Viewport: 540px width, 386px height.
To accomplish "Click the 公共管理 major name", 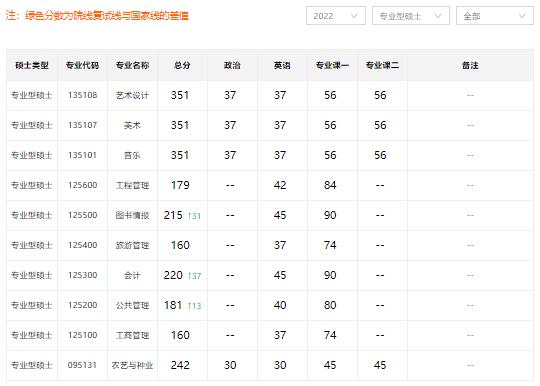I will [x=132, y=305].
